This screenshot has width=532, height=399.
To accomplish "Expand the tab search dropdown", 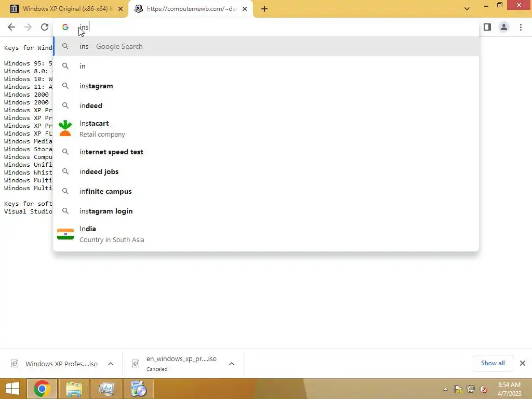I will coord(467,9).
